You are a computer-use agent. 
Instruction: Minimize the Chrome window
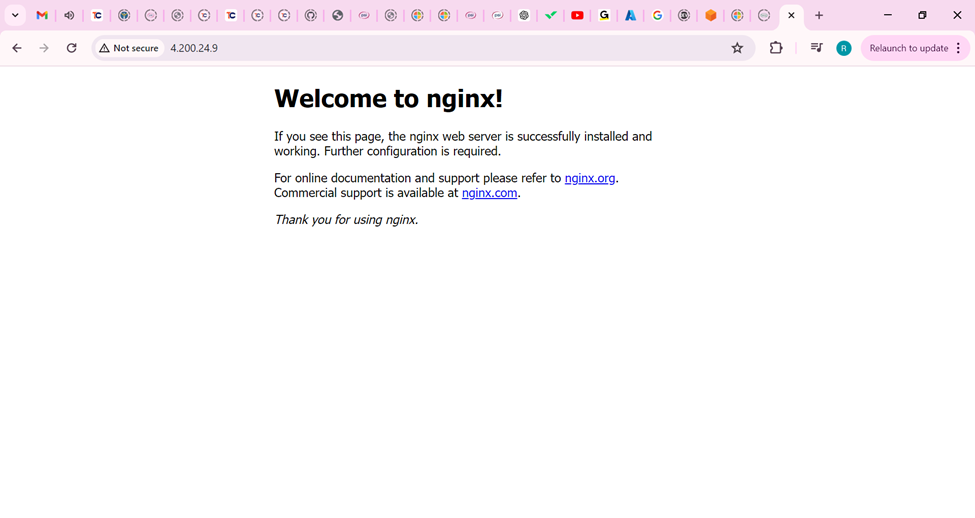[888, 16]
